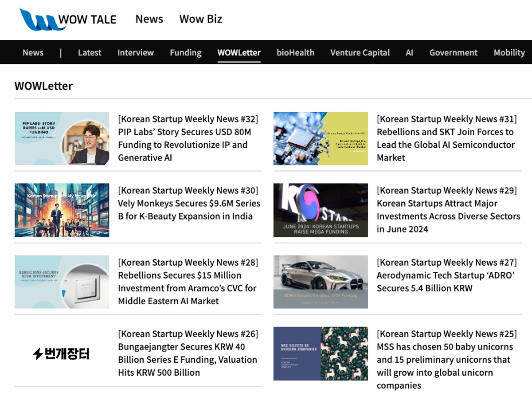Select News in the black navigation bar
This screenshot has width=532, height=393.
pyautogui.click(x=33, y=52)
